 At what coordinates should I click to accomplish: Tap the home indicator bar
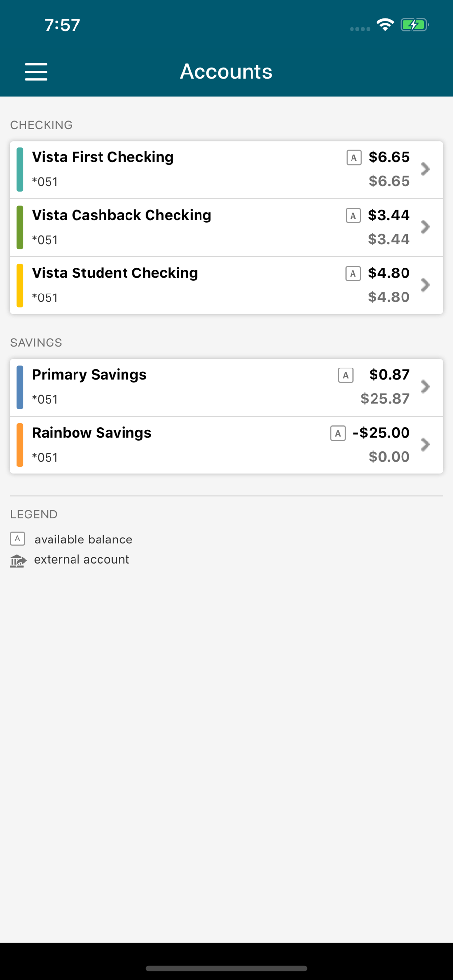[x=226, y=968]
